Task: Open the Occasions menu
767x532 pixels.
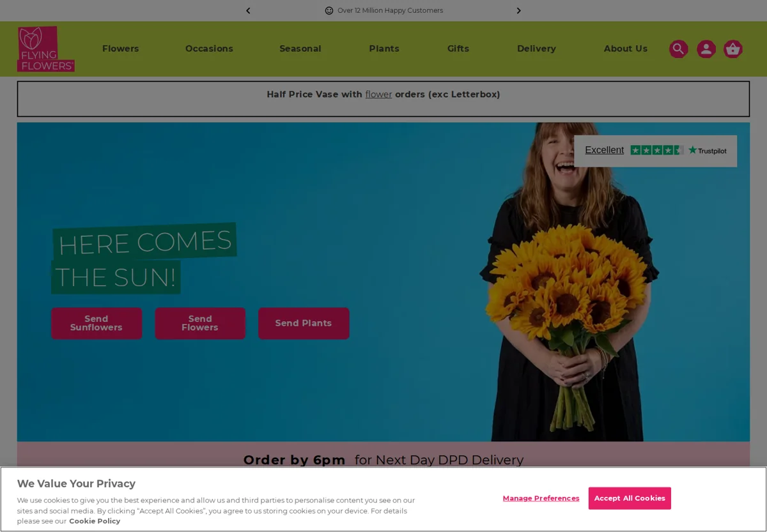Action: click(x=209, y=49)
